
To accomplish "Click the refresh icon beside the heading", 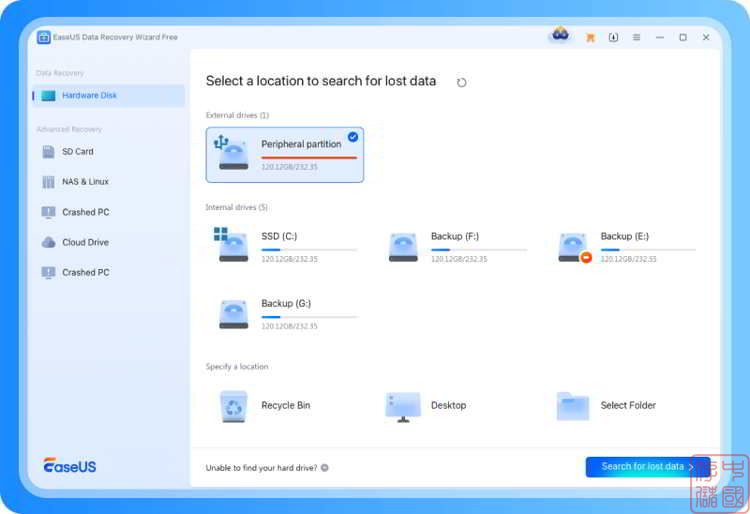I will coord(461,82).
